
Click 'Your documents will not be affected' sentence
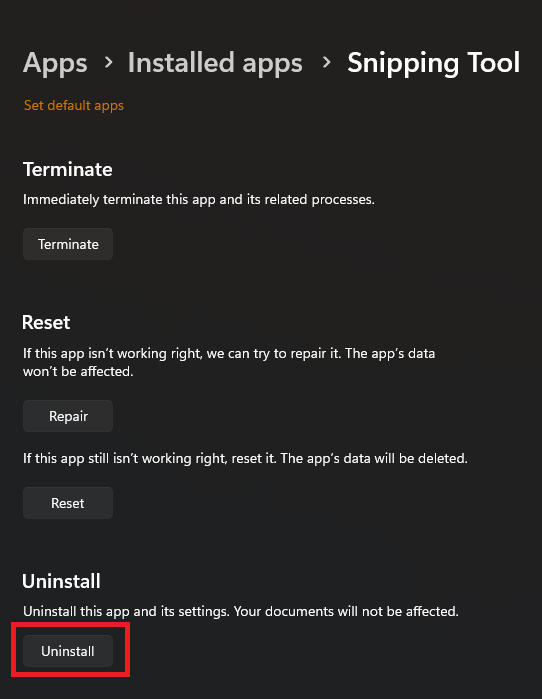point(346,611)
